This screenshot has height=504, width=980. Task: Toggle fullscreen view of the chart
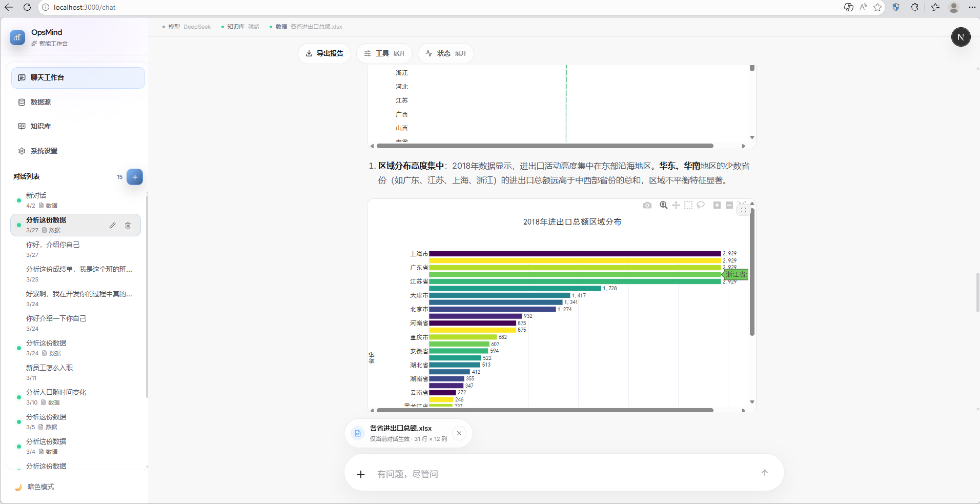(743, 209)
